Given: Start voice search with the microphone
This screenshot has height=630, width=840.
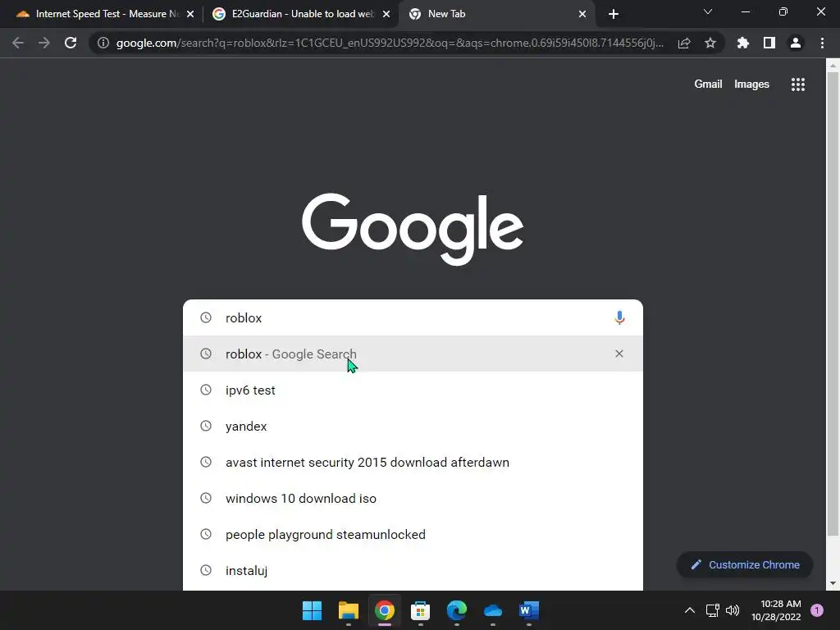Looking at the screenshot, I should point(619,317).
